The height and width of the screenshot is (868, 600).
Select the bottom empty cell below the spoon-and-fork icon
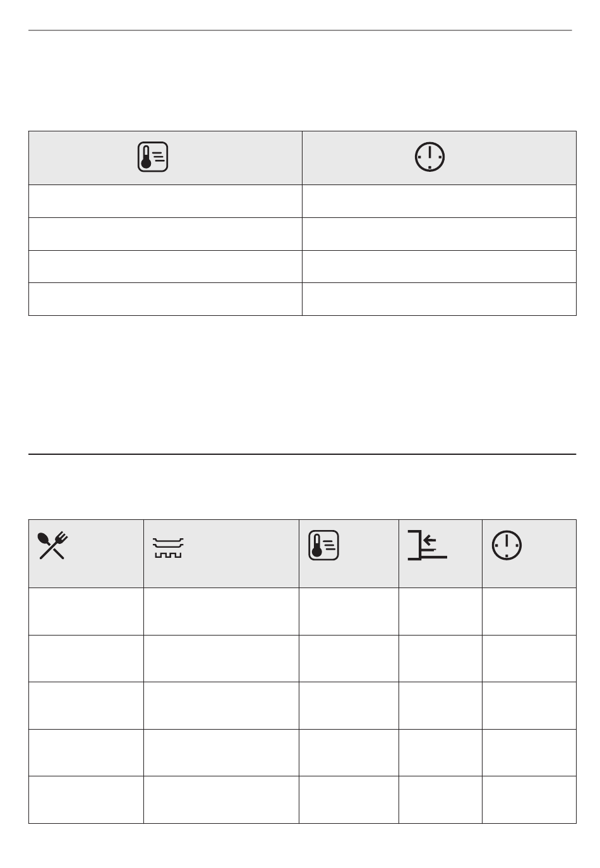[x=86, y=800]
